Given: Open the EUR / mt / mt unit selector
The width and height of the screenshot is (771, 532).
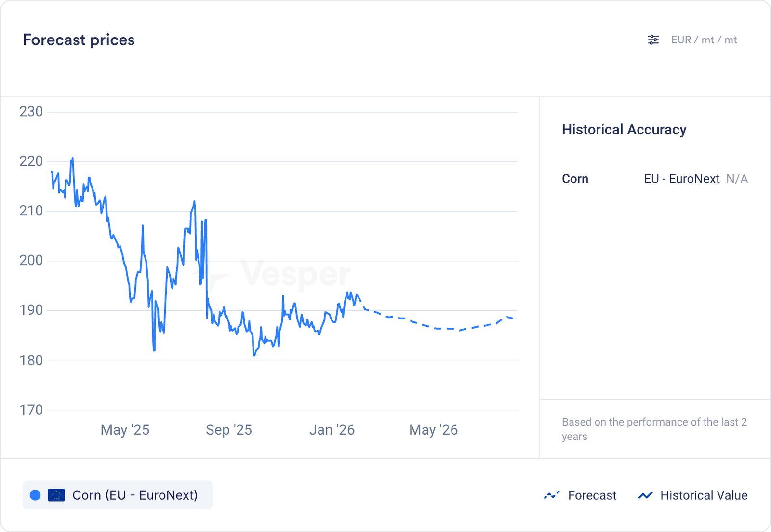Looking at the screenshot, I should click(704, 40).
